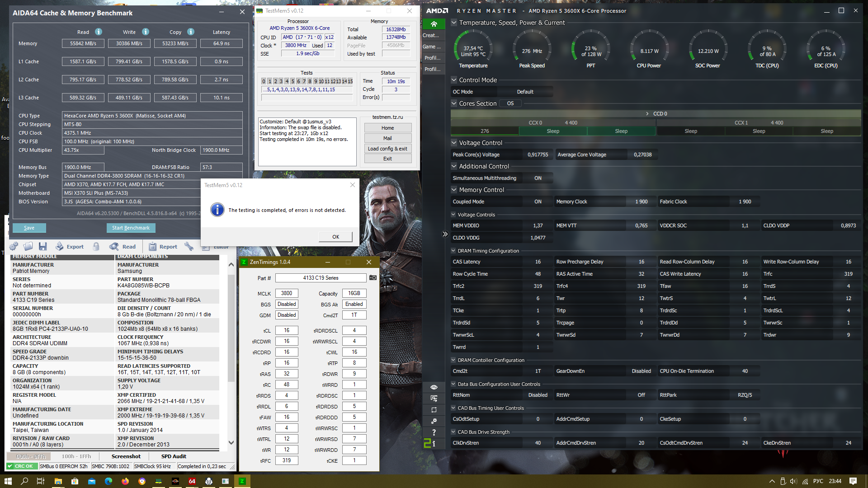Image resolution: width=868 pixels, height=488 pixels.
Task: Collapse the Control Mode section
Action: (454, 80)
